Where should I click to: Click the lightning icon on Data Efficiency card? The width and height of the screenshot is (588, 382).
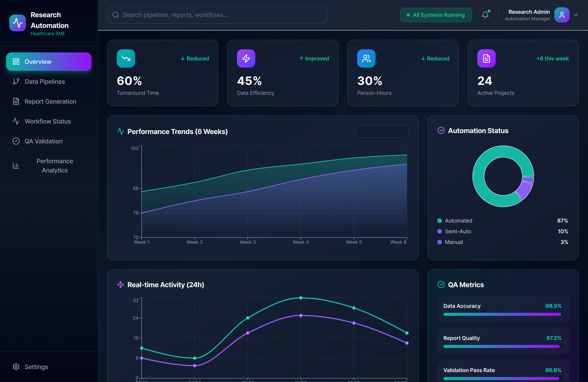point(246,59)
